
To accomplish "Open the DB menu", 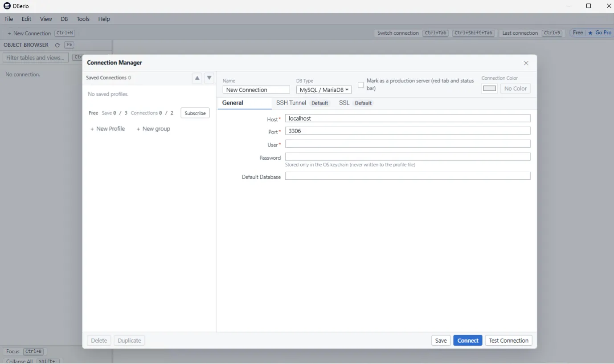I will click(64, 19).
